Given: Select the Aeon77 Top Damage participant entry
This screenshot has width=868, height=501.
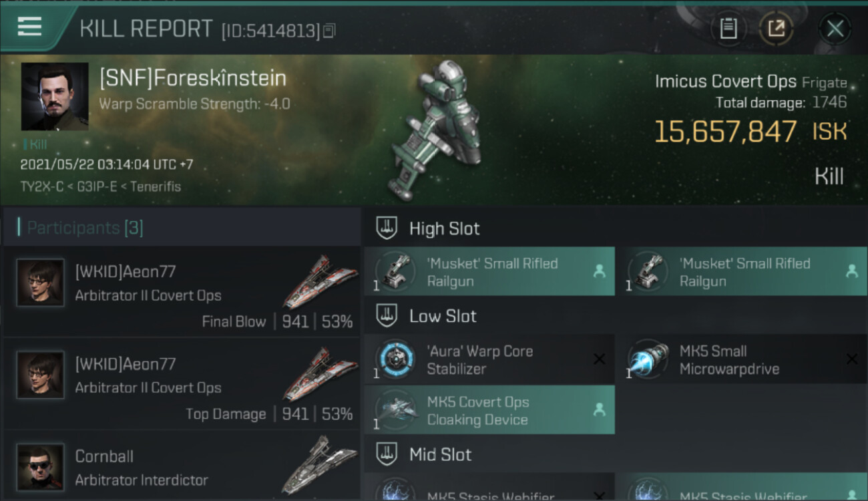Looking at the screenshot, I should pyautogui.click(x=182, y=384).
